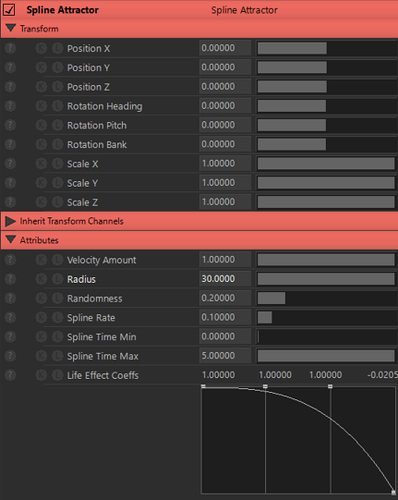Open the help icon for Life Effect Coeffs

coord(10,375)
